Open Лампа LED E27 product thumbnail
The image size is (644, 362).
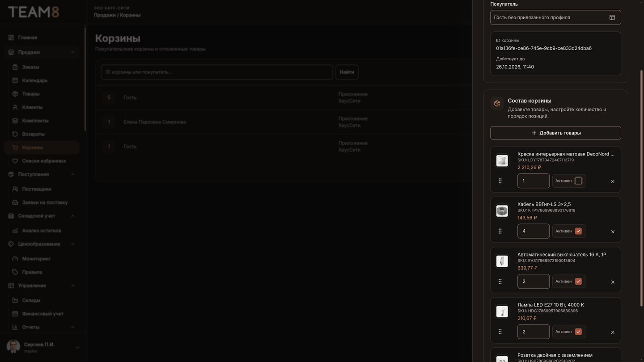point(502,311)
